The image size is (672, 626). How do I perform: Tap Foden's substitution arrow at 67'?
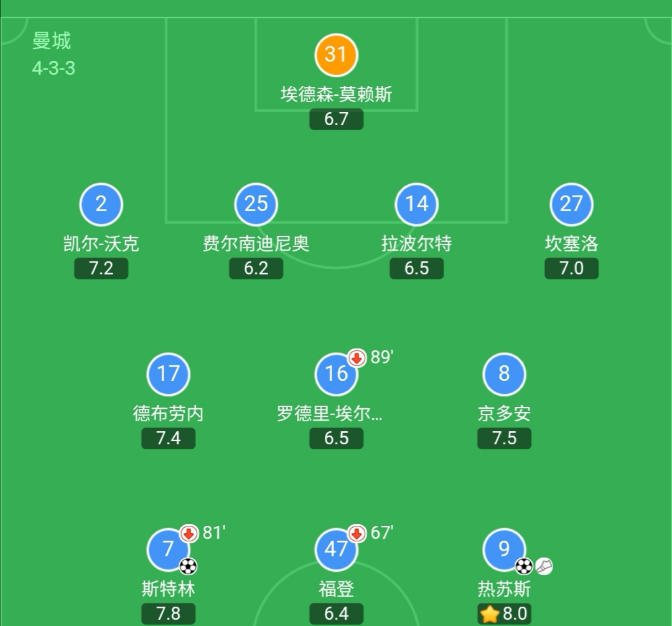357,533
